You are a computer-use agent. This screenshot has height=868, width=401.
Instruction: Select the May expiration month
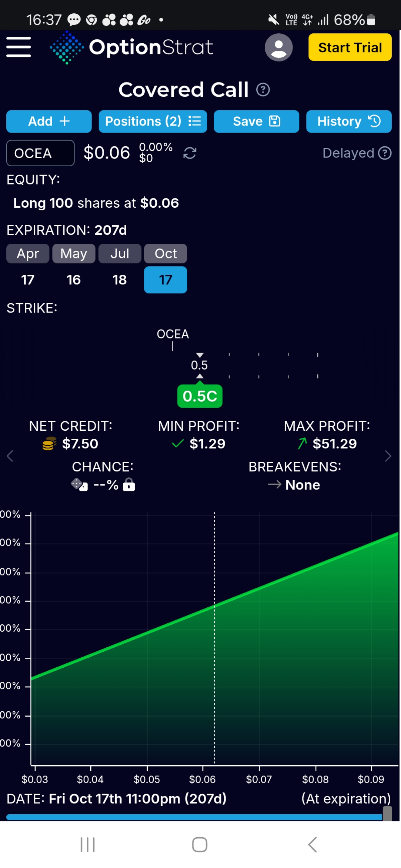pos(74,253)
